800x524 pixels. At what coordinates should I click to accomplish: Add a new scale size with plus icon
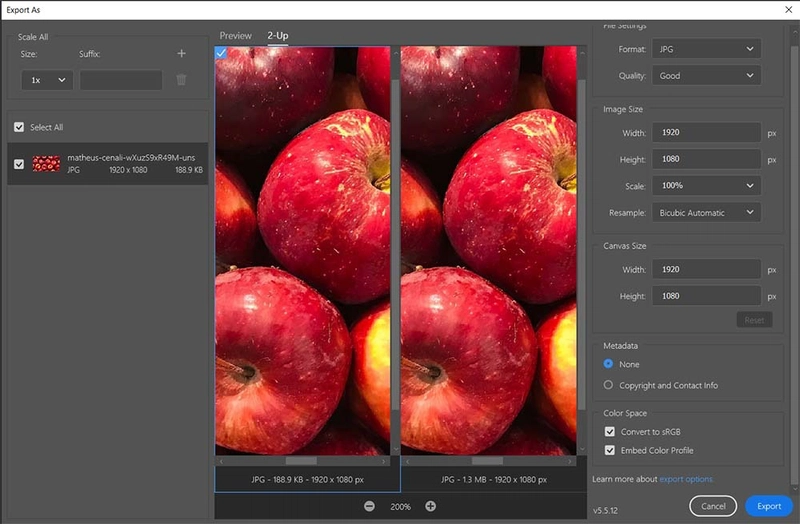click(181, 54)
